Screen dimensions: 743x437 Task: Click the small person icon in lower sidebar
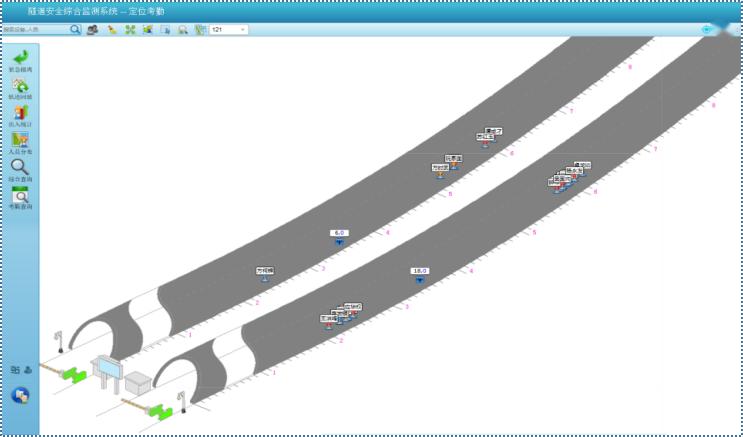(x=28, y=370)
